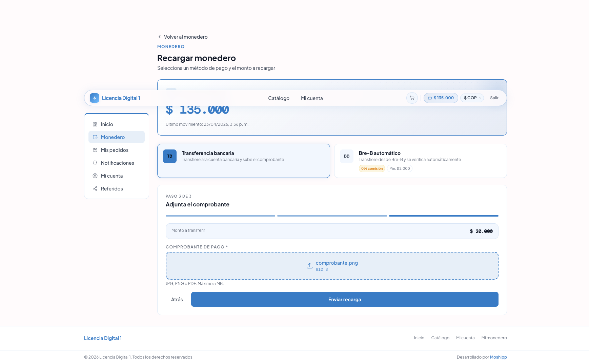The height and width of the screenshot is (364, 589).
Task: Open Mi cuenta in the top navigation
Action: tap(312, 98)
